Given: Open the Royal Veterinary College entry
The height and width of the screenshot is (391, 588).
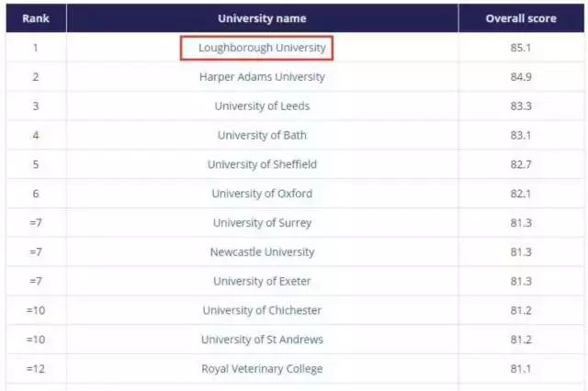Looking at the screenshot, I should [262, 370].
